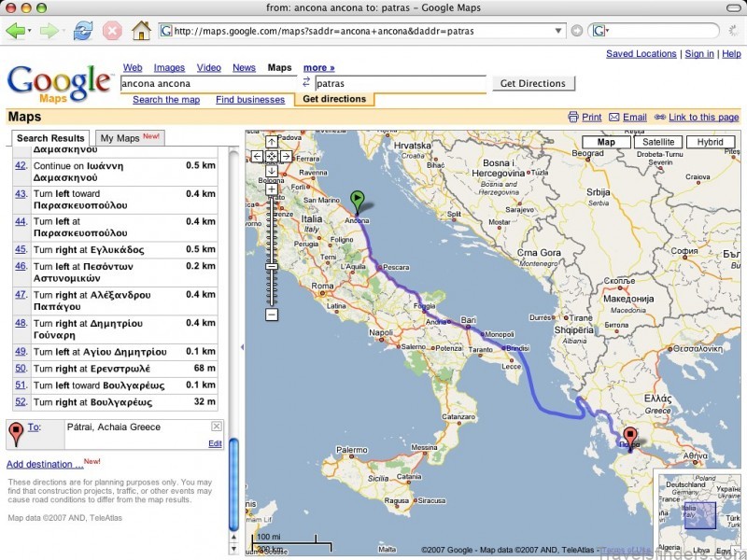This screenshot has height=560, width=747.
Task: Click the map zoom slider handle
Action: pyautogui.click(x=271, y=266)
